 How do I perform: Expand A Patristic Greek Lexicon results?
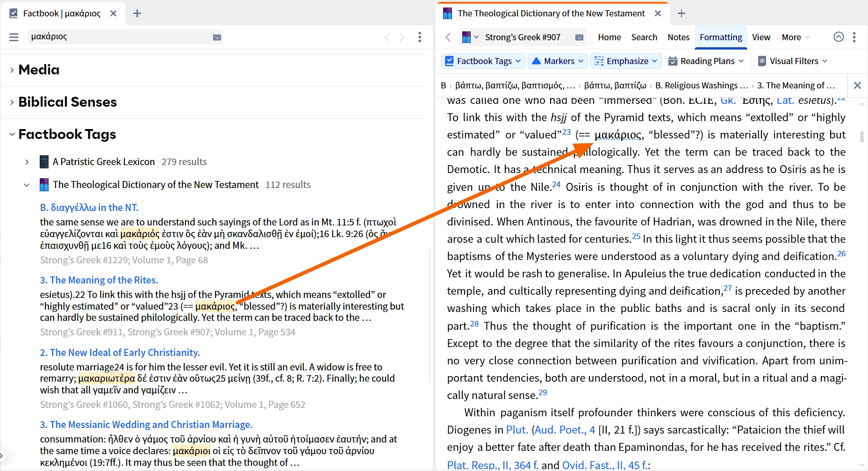click(x=27, y=162)
